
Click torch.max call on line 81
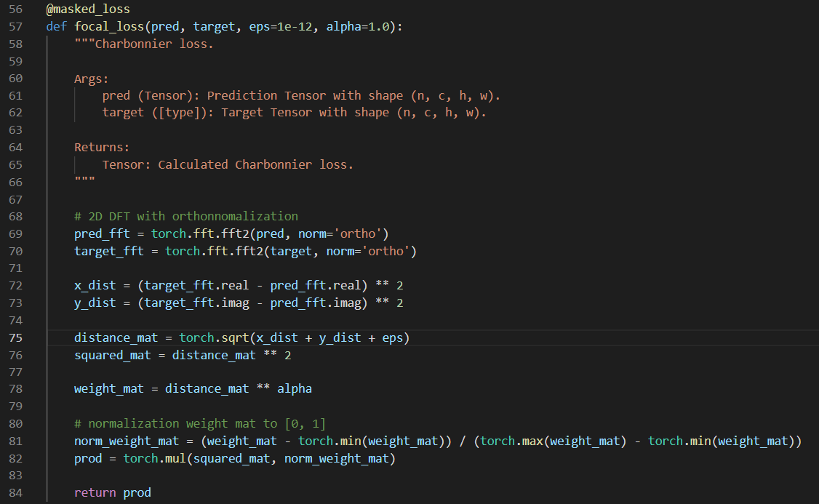[512, 441]
